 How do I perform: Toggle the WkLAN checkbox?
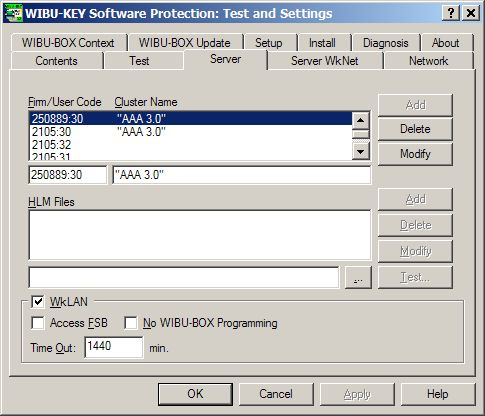(38, 302)
